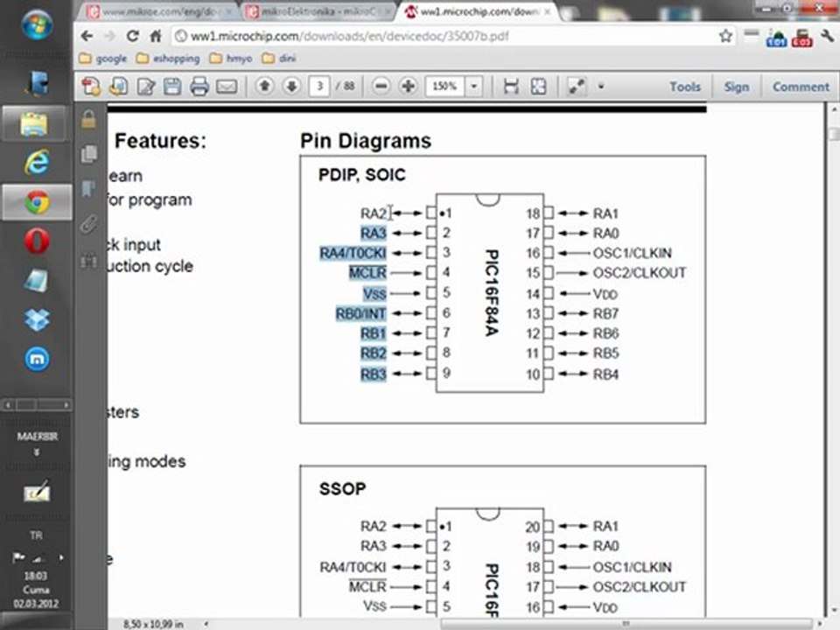
Task: Show the next PDF page
Action: pos(291,86)
